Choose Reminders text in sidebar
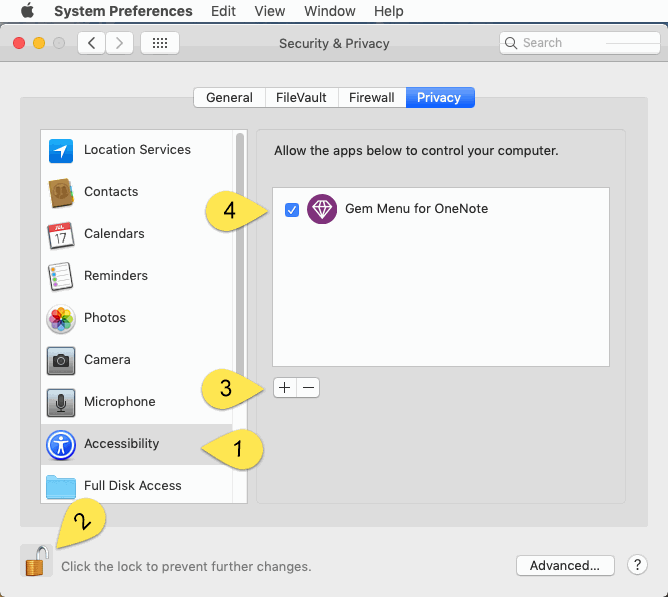Screen dimensions: 668x597 pyautogui.click(x=116, y=276)
